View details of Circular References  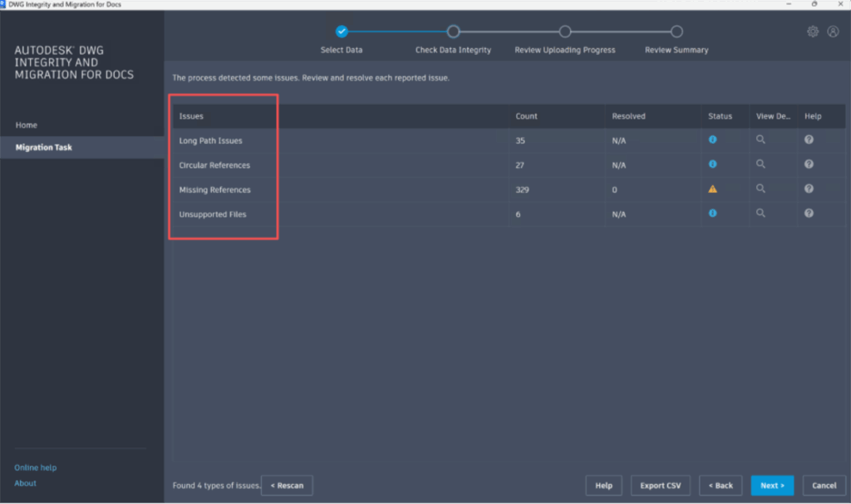(760, 164)
